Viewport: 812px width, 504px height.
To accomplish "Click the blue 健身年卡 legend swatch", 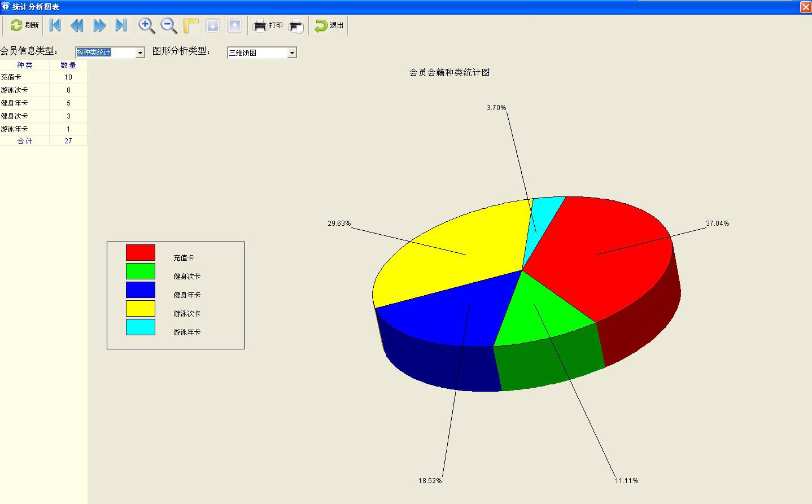I will [141, 290].
